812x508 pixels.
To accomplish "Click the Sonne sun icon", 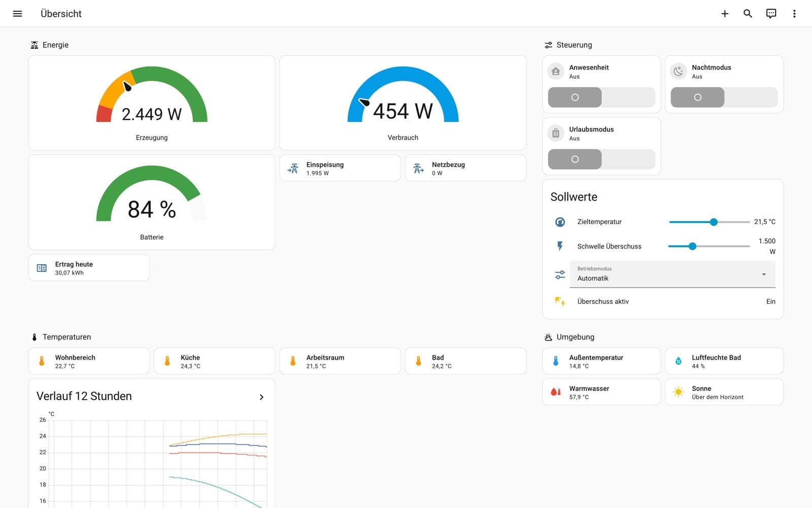I will (x=679, y=392).
